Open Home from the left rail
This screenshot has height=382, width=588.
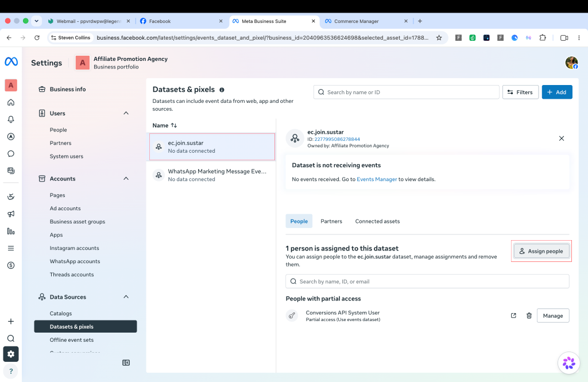[11, 102]
